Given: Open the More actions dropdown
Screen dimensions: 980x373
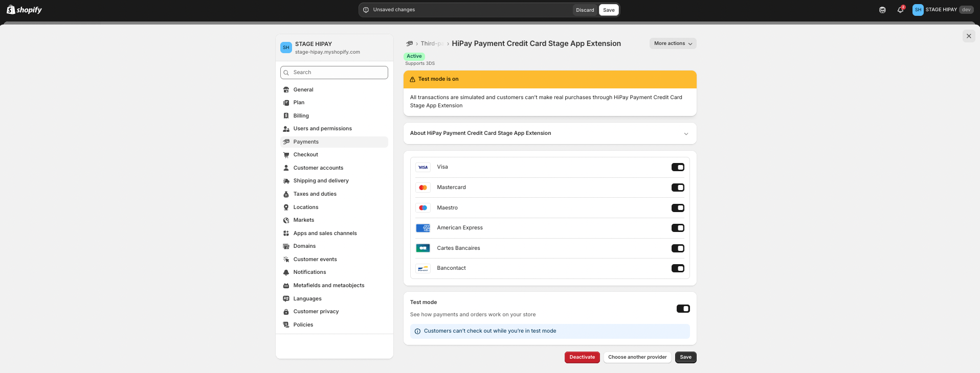Looking at the screenshot, I should (x=673, y=43).
